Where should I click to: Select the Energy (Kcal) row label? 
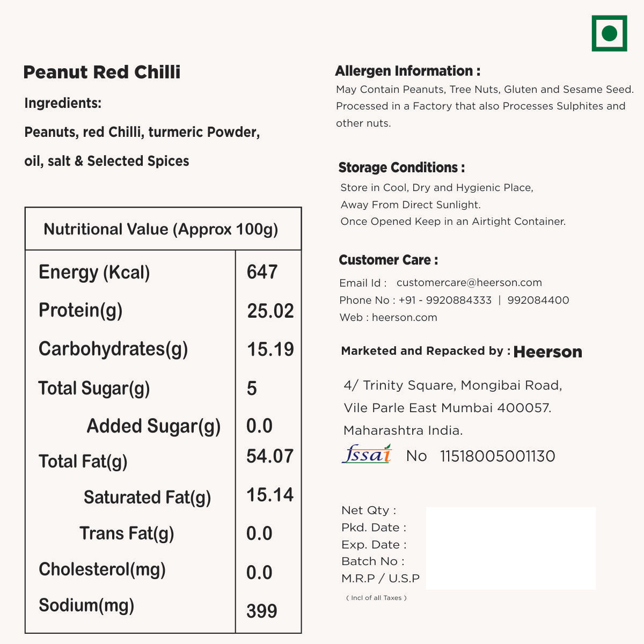94,273
